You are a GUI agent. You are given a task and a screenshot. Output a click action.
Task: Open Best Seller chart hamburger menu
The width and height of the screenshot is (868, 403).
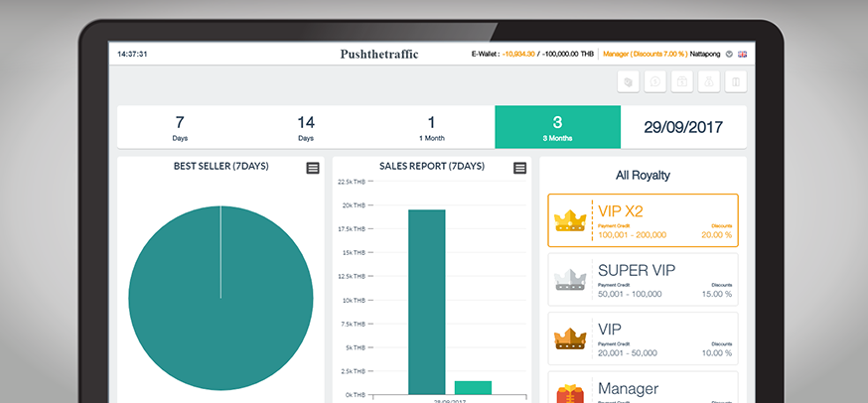pos(313,168)
